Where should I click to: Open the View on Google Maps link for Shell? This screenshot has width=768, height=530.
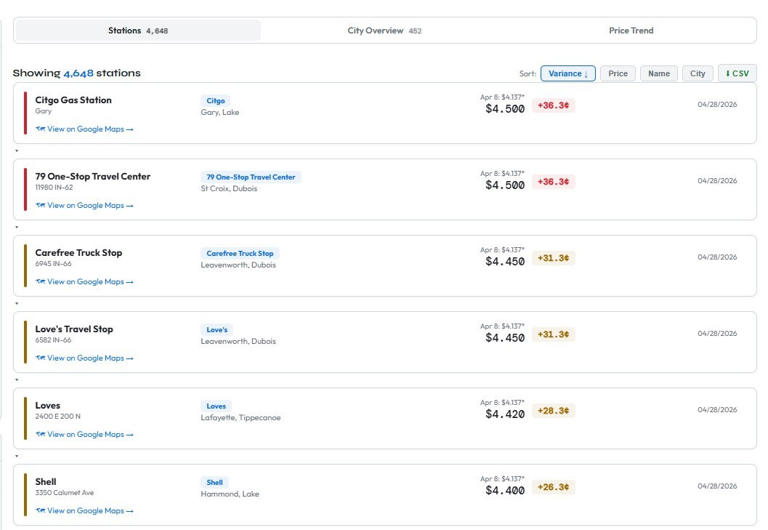(90, 511)
